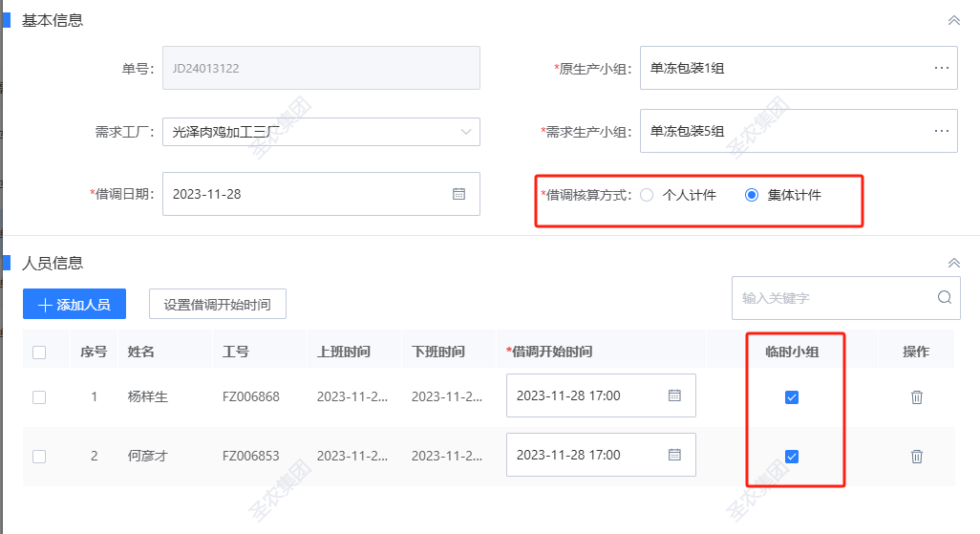Viewport: 980px width, 534px height.
Task: Collapse the 人员信息 section
Action: (x=952, y=263)
